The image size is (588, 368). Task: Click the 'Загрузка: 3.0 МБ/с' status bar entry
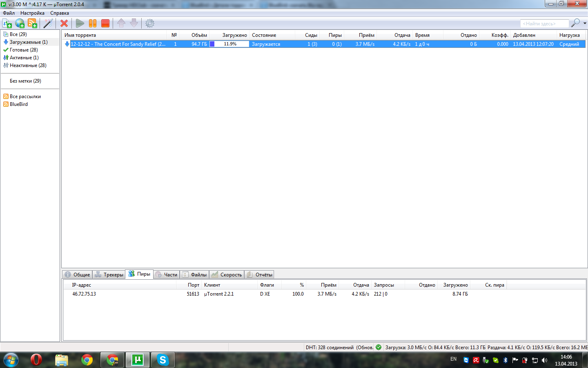(435, 348)
